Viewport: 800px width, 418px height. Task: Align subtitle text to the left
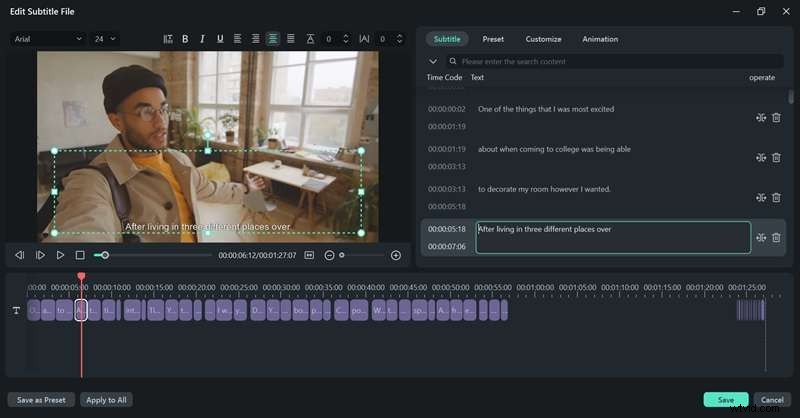pyautogui.click(x=238, y=39)
